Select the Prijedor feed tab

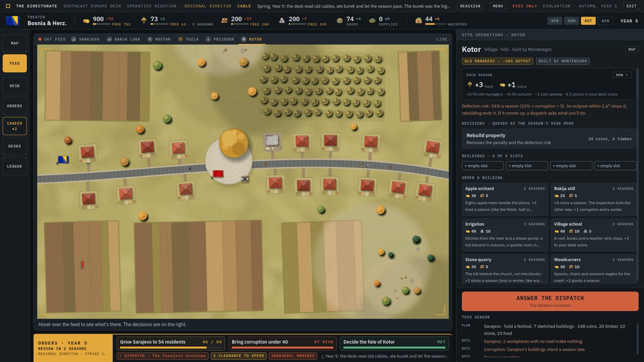coord(220,39)
